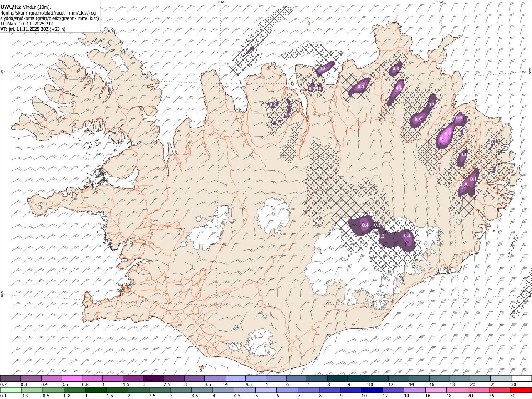Click upper legend swatch between 6 and 7
The height and width of the screenshot is (399, 532).
(296, 379)
